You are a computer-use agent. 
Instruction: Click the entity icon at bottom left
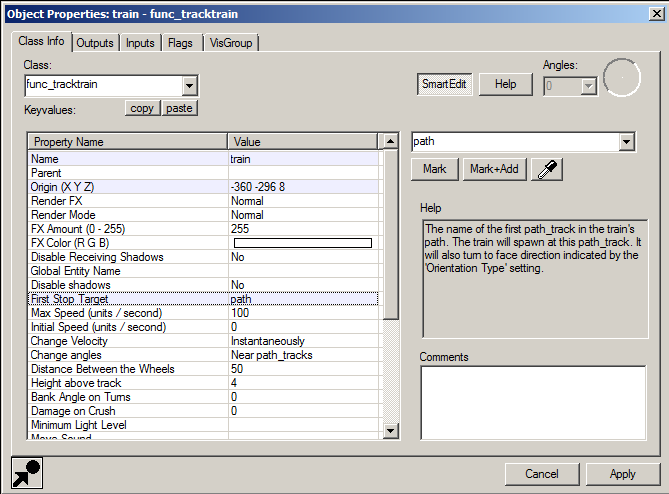point(26,472)
